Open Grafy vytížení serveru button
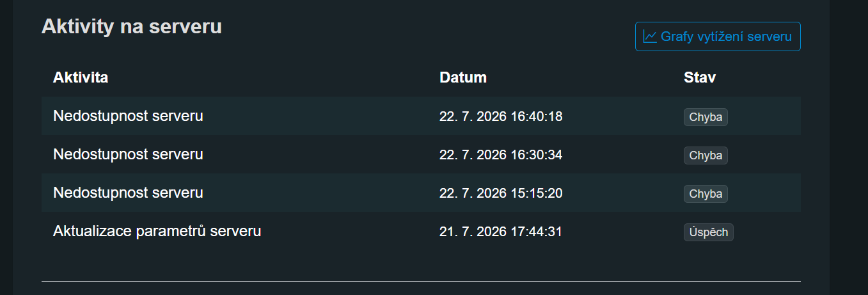868x295 pixels. click(718, 36)
